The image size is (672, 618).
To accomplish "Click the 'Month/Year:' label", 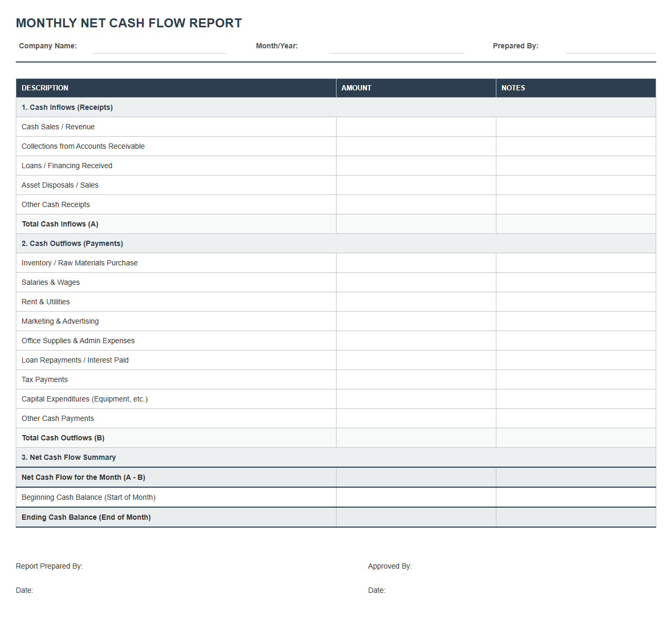I will click(x=277, y=46).
